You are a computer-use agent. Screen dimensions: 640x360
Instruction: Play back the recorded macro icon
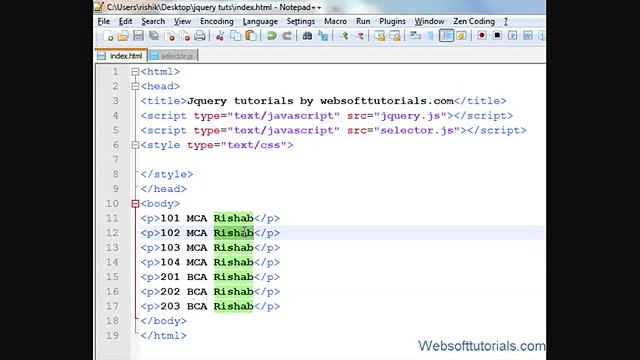tap(513, 36)
